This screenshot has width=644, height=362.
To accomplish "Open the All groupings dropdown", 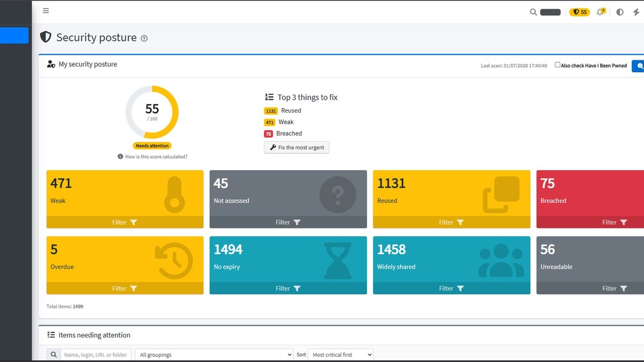I will point(214,354).
